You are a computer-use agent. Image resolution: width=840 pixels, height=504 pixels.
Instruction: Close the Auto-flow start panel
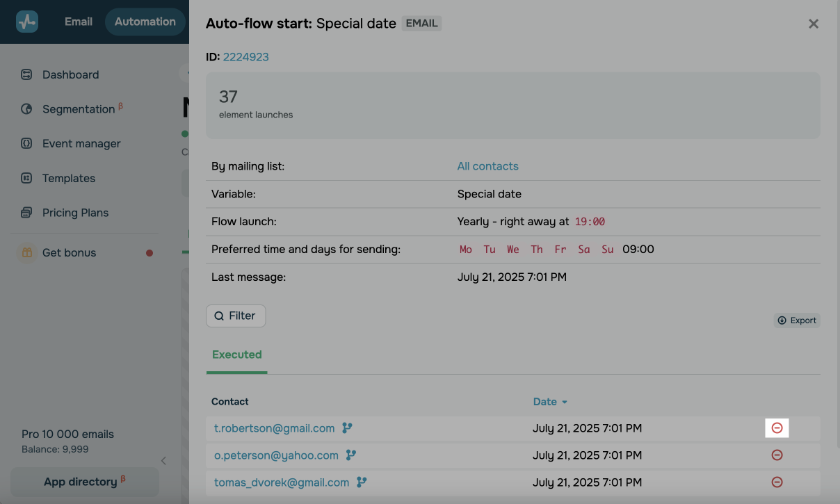813,24
